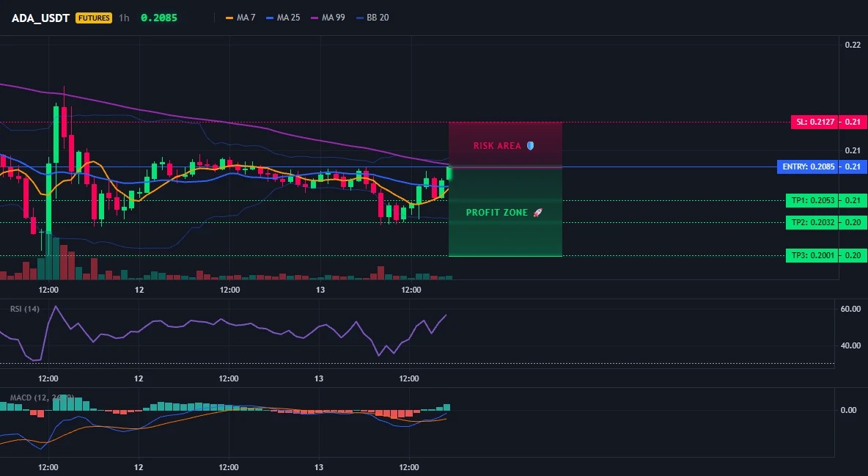The width and height of the screenshot is (868, 476).
Task: Click the ADA_USDT symbol name
Action: coord(40,18)
